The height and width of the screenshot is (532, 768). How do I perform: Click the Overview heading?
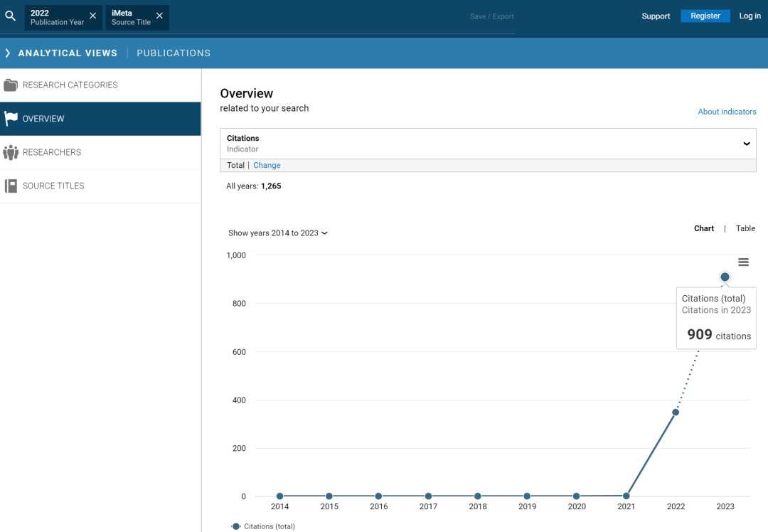coord(246,93)
